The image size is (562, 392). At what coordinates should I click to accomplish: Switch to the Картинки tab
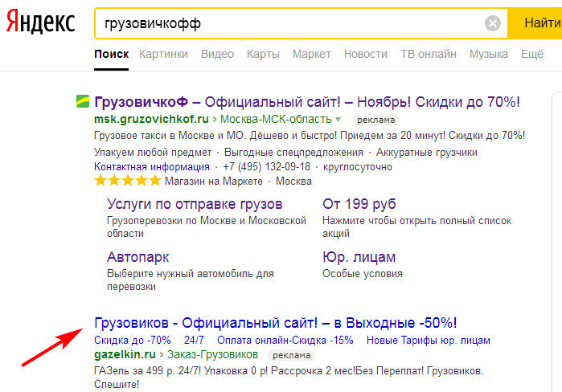[163, 54]
